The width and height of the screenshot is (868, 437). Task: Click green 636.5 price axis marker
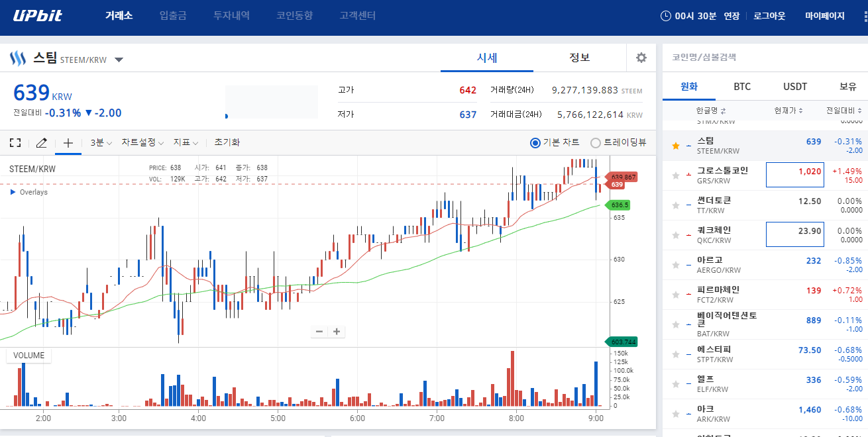click(619, 205)
